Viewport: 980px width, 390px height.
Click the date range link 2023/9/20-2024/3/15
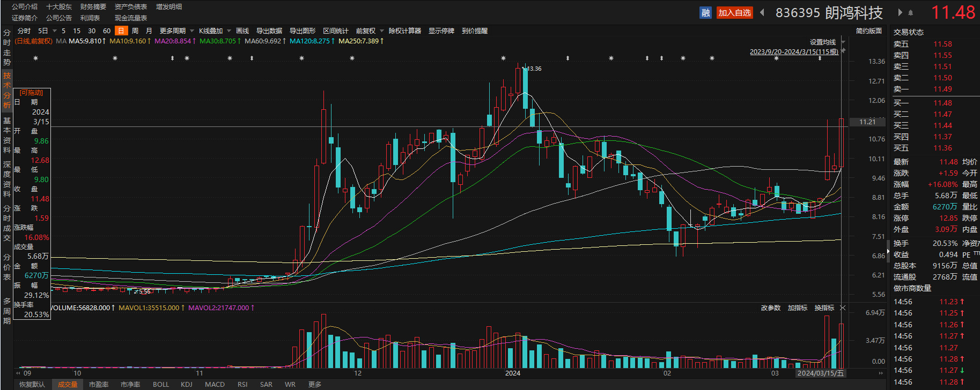tap(793, 52)
